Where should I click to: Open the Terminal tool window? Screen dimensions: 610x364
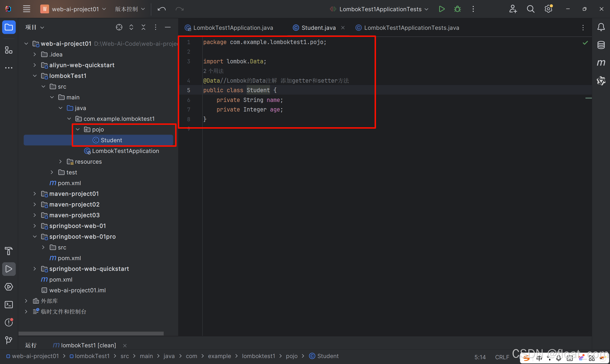(9, 305)
